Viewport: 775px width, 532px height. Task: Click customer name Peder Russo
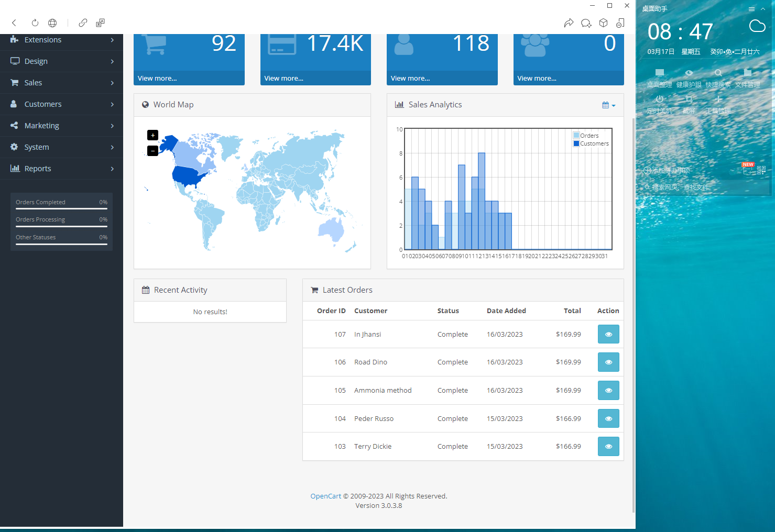point(374,418)
